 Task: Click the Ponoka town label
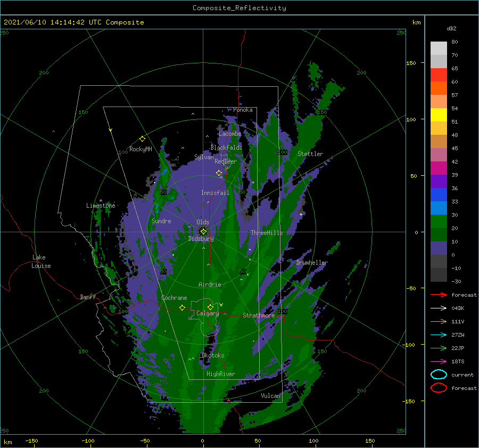tap(243, 110)
